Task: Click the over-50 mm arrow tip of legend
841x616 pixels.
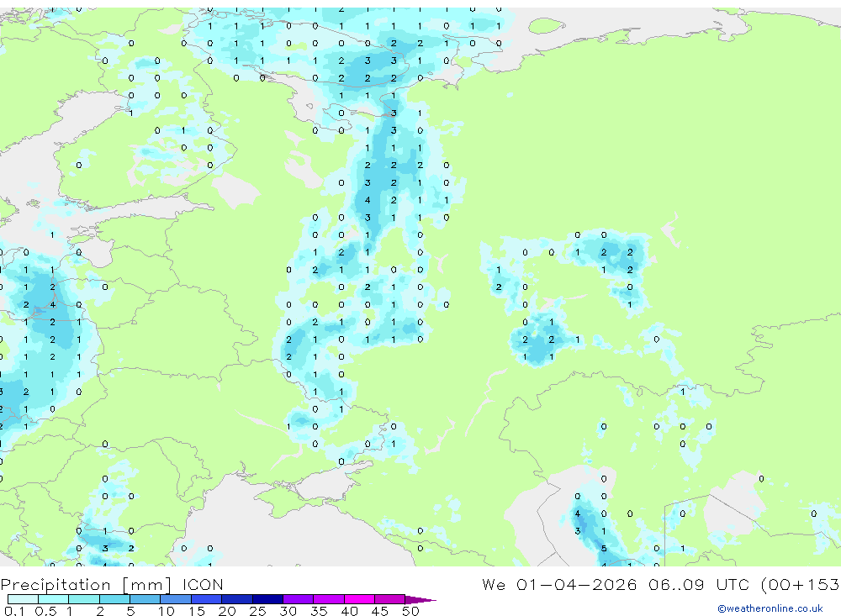Action: point(420,600)
